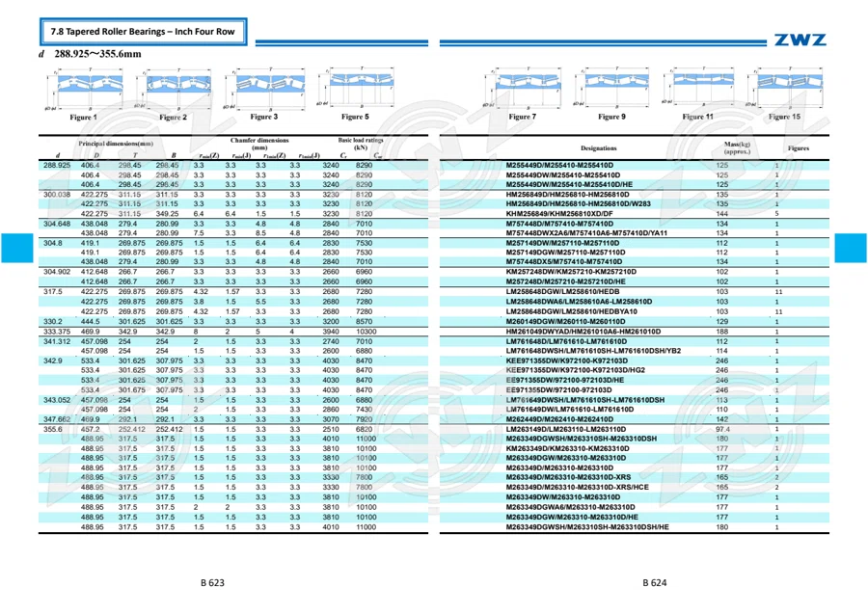Select bore diameter value 341.312
Screen dimensions: 868x614
(57, 342)
